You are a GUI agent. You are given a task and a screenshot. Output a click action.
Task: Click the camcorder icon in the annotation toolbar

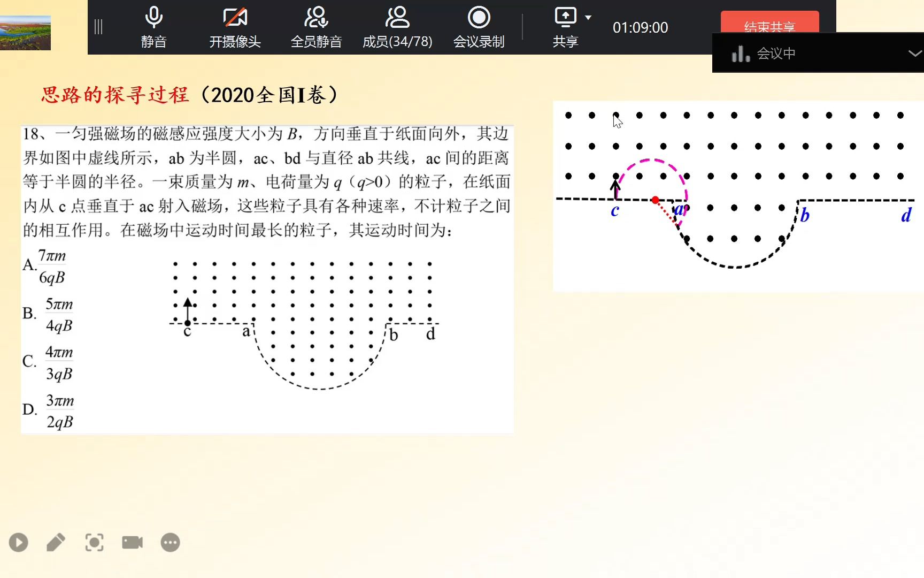click(x=132, y=542)
